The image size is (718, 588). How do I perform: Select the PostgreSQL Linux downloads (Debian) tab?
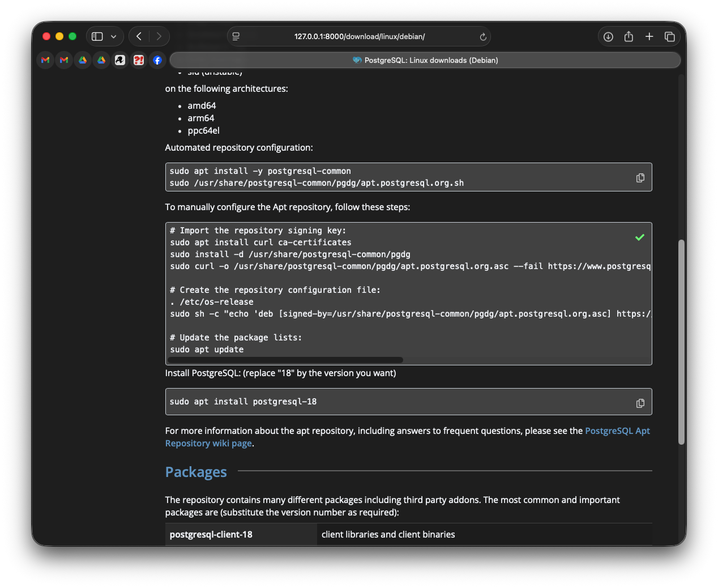point(425,60)
